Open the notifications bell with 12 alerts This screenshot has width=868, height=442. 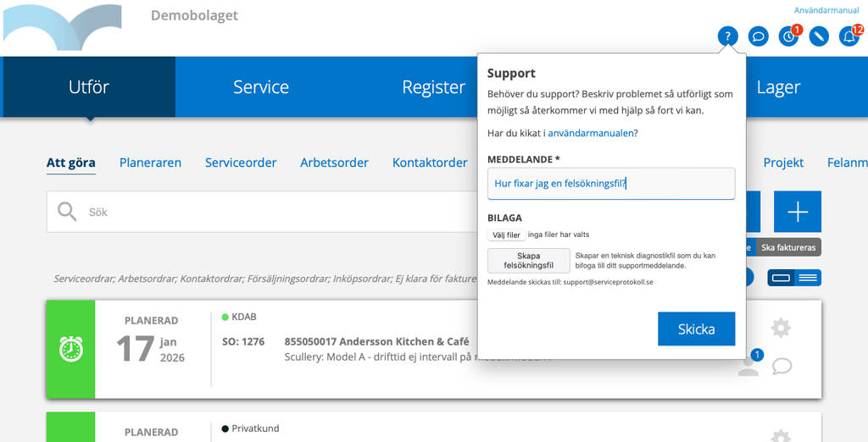[x=849, y=36]
